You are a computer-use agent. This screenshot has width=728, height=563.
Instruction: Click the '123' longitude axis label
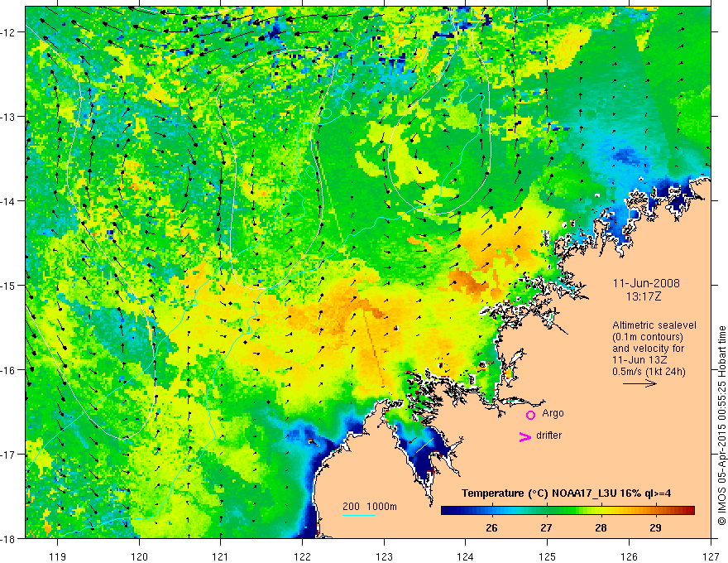(x=384, y=556)
